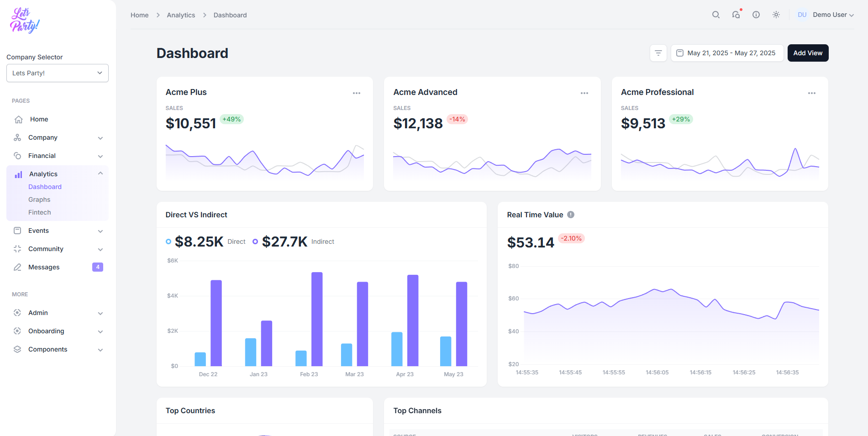The image size is (868, 436).
Task: Open the Company Selector dropdown
Action: 58,73
